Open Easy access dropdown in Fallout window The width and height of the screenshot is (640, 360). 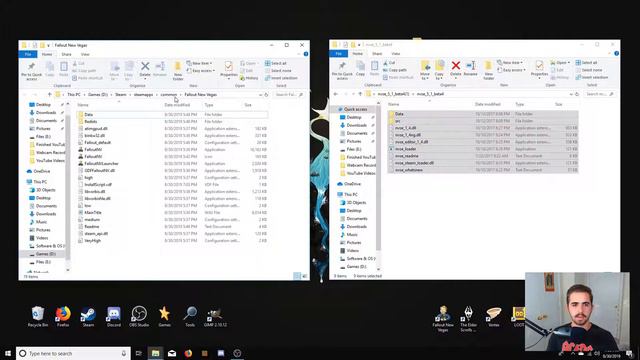pyautogui.click(x=200, y=71)
